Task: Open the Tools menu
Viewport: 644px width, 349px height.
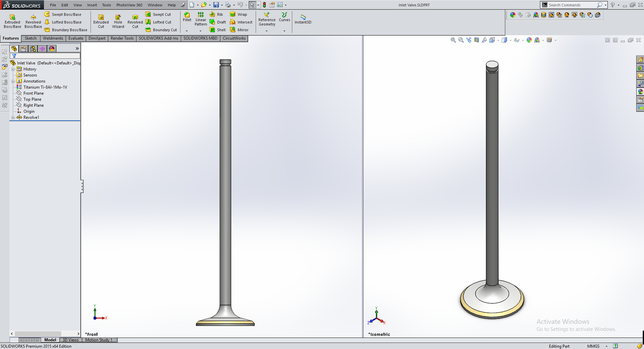Action: click(107, 5)
